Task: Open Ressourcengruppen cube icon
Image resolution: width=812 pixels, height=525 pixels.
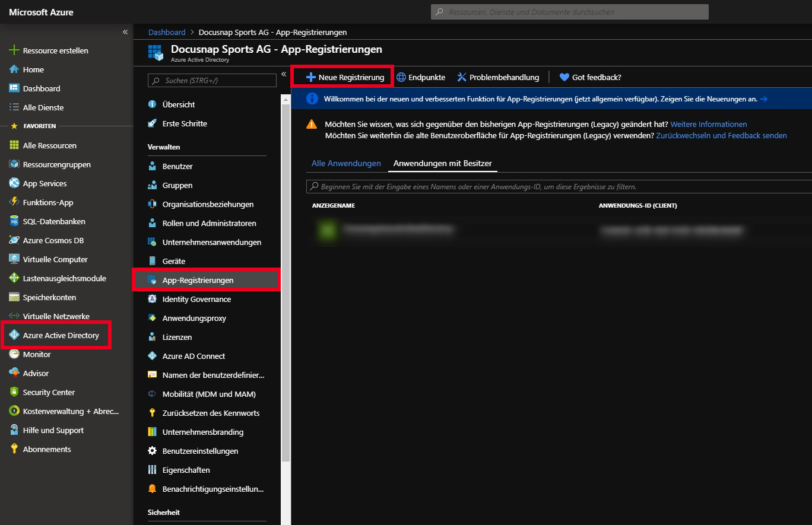Action: (x=14, y=164)
